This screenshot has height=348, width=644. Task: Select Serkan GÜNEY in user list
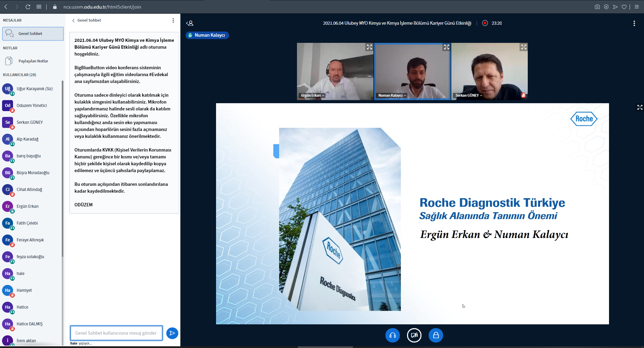coord(32,122)
